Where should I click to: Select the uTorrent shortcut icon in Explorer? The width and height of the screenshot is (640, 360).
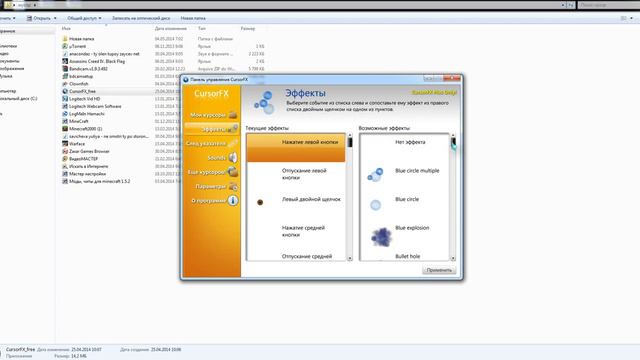pos(65,46)
